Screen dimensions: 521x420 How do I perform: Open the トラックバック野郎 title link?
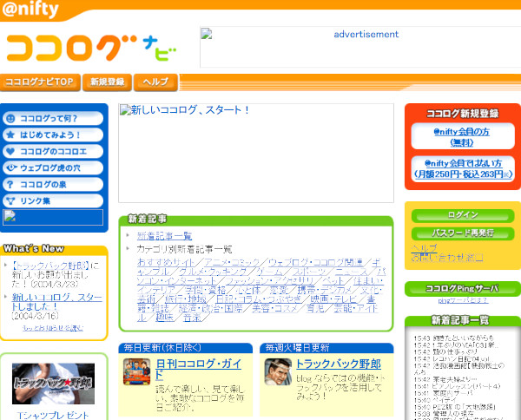click(x=339, y=364)
